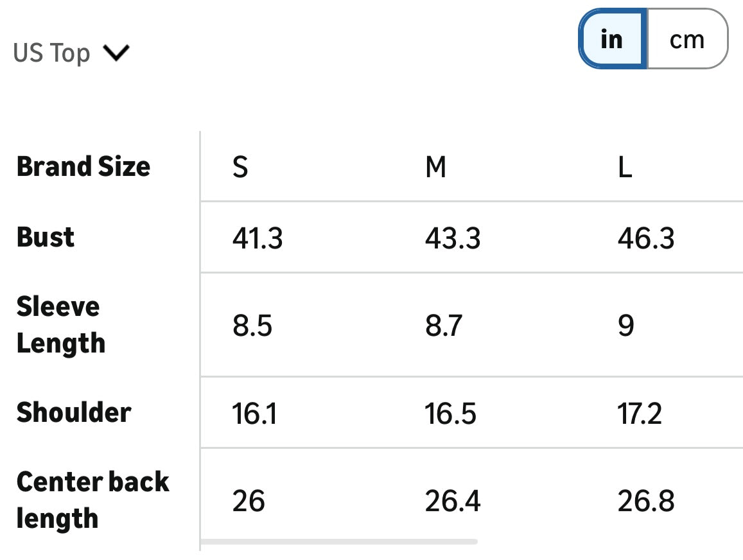Click the Center back length row label
This screenshot has width=743, height=560.
[x=92, y=500]
